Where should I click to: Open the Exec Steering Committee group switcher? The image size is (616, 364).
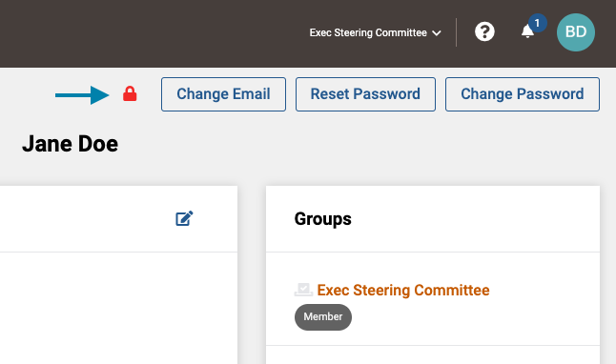click(x=375, y=32)
